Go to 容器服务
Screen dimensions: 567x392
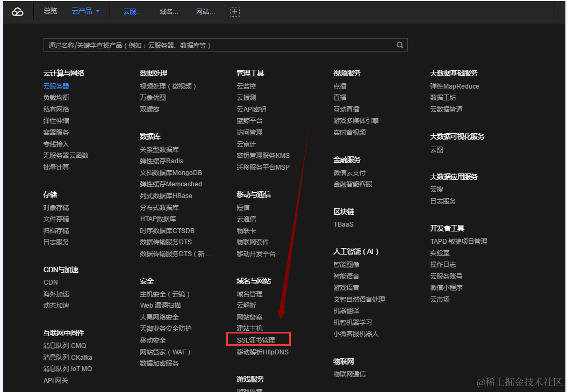tap(56, 132)
